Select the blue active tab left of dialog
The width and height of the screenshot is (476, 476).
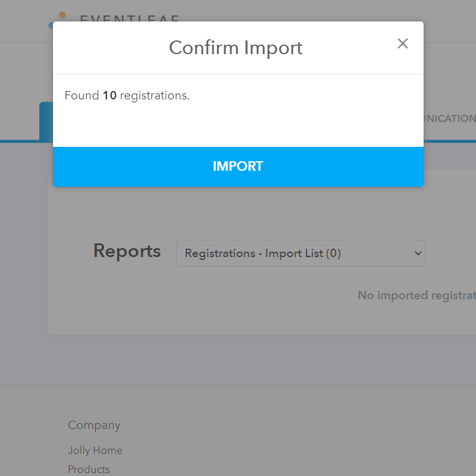(46, 121)
